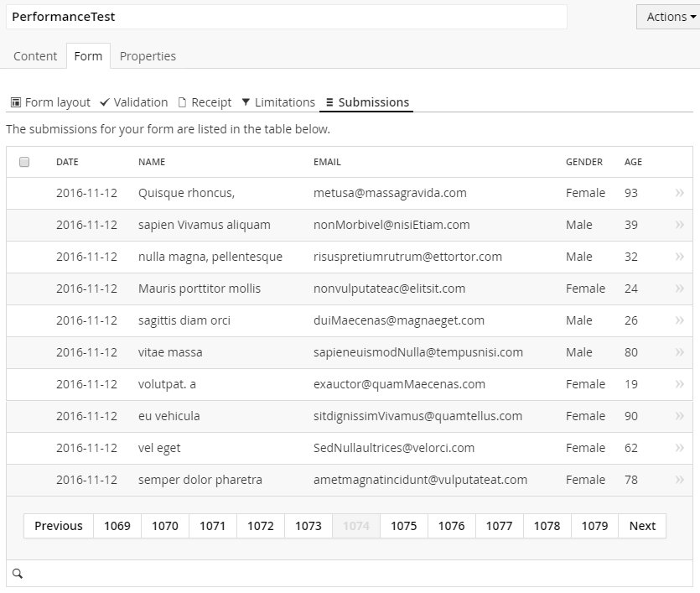Click the Next pagination button
The width and height of the screenshot is (700, 593).
pos(642,526)
